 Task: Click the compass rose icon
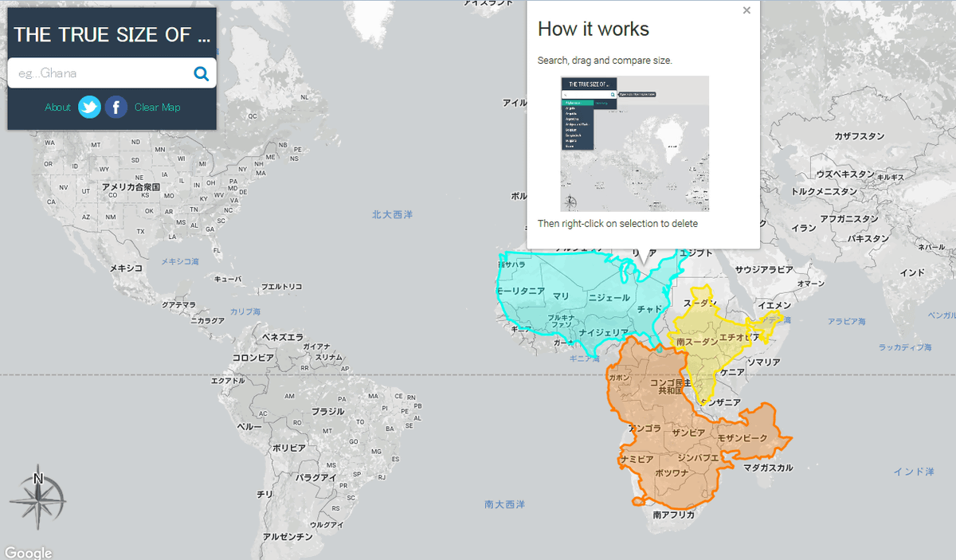pyautogui.click(x=37, y=497)
